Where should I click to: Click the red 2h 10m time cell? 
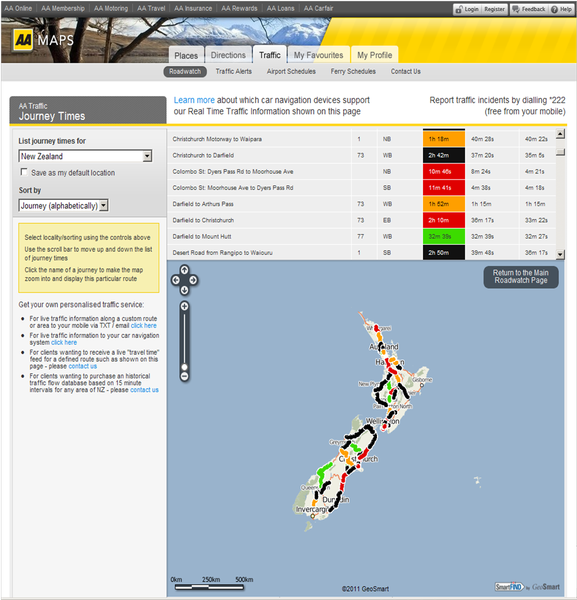point(444,220)
